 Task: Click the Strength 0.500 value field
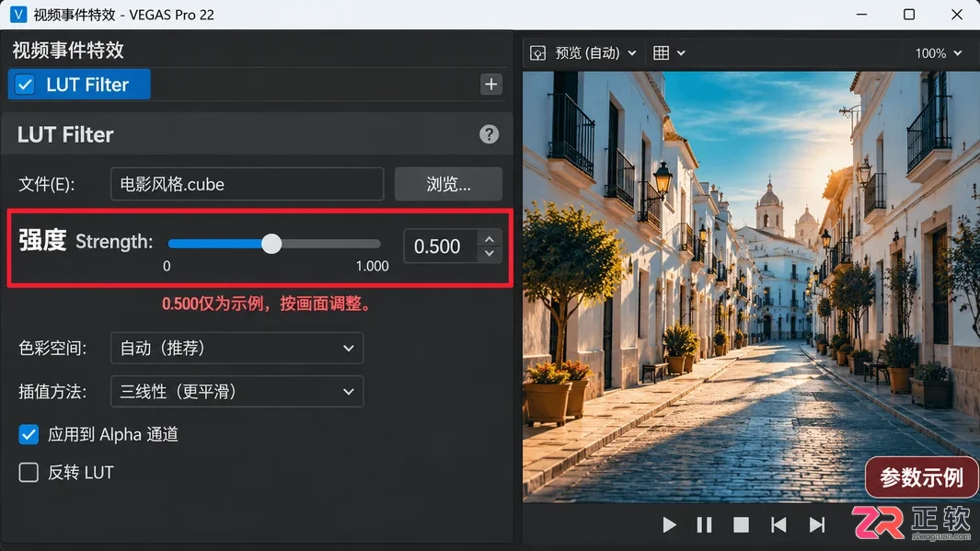click(442, 247)
